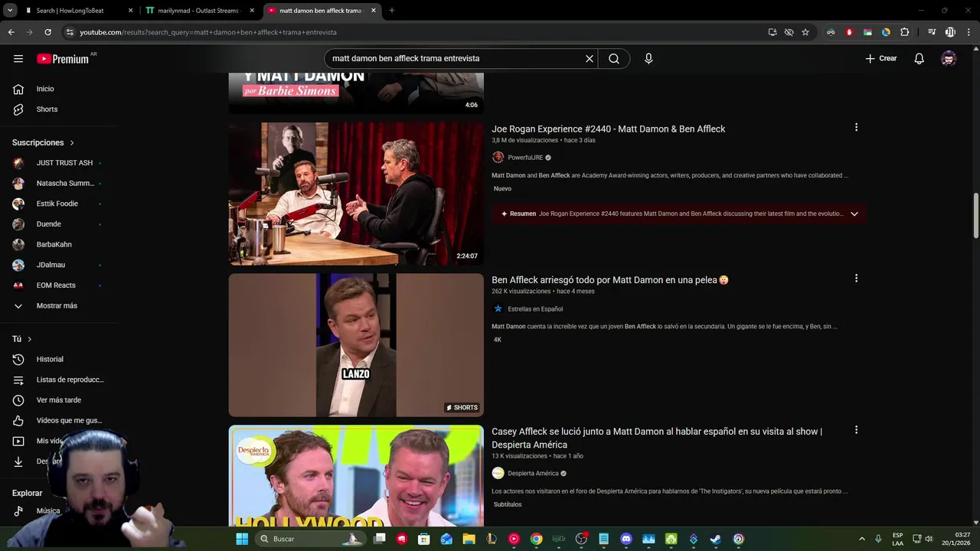The height and width of the screenshot is (551, 980).
Task: Show hidden system tray icons
Action: pyautogui.click(x=862, y=539)
